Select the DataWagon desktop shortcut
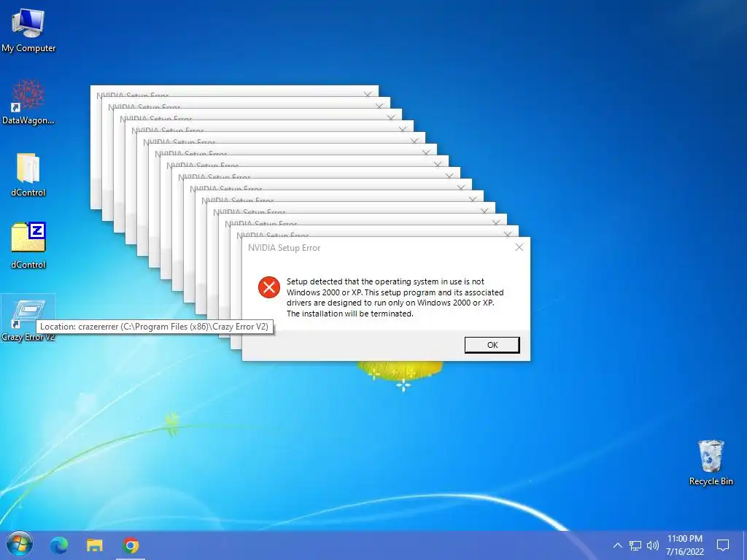Image resolution: width=747 pixels, height=560 pixels. (x=28, y=102)
